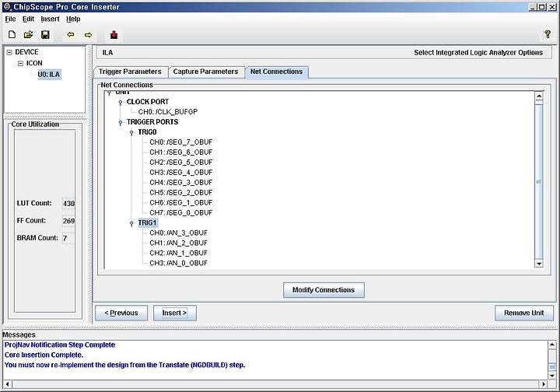Click the Remove Unit button
The image size is (560, 392).
coord(524,313)
